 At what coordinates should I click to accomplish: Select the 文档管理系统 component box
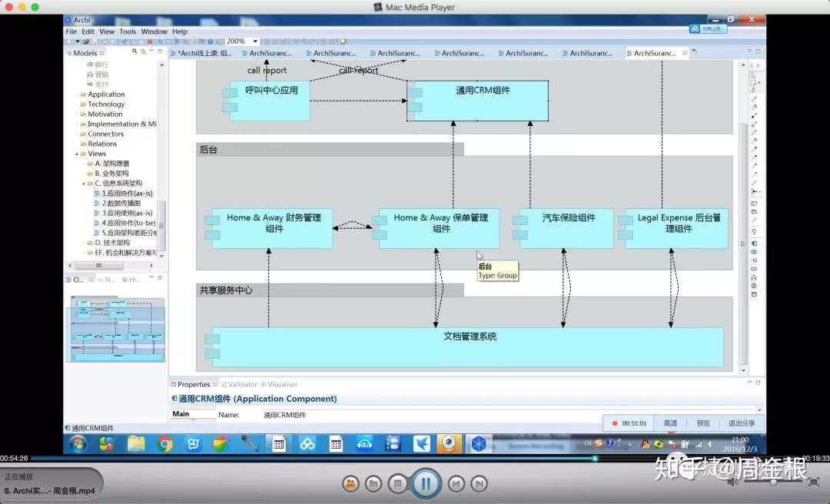(x=468, y=347)
